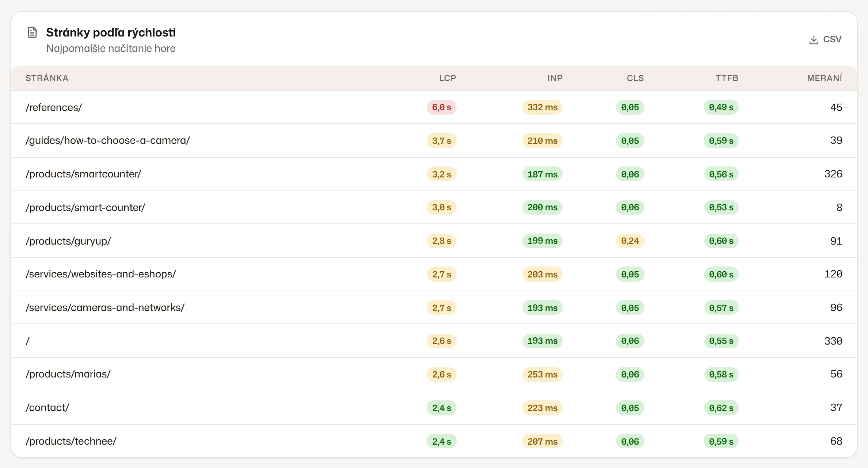The height and width of the screenshot is (468, 868).
Task: Click the 187 ms INP badge
Action: pos(542,174)
